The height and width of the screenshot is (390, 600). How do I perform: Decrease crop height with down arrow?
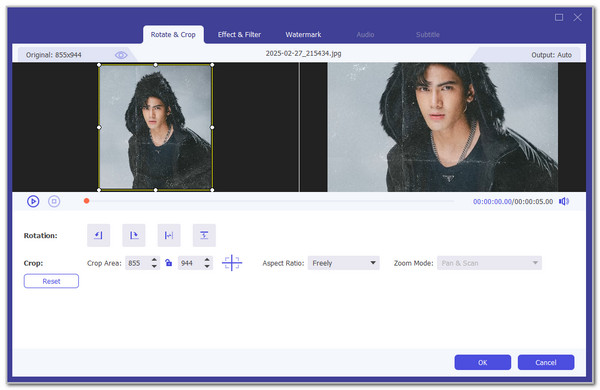[x=207, y=266]
